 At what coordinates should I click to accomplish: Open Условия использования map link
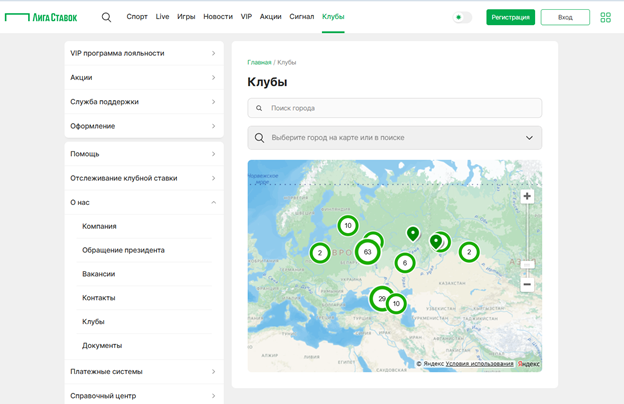coord(479,364)
